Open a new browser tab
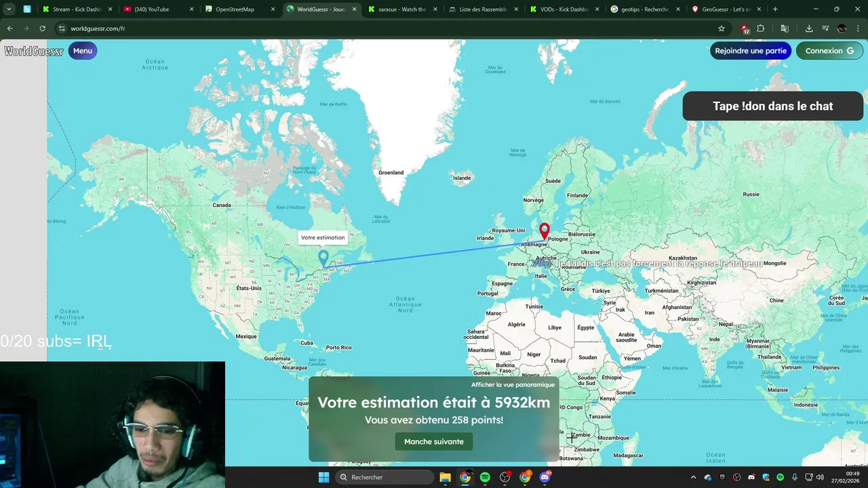The height and width of the screenshot is (488, 868). [775, 9]
